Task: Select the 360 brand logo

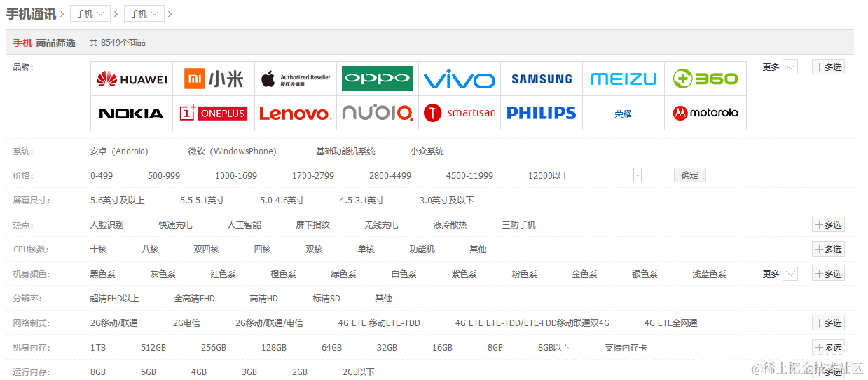Action: pos(705,79)
